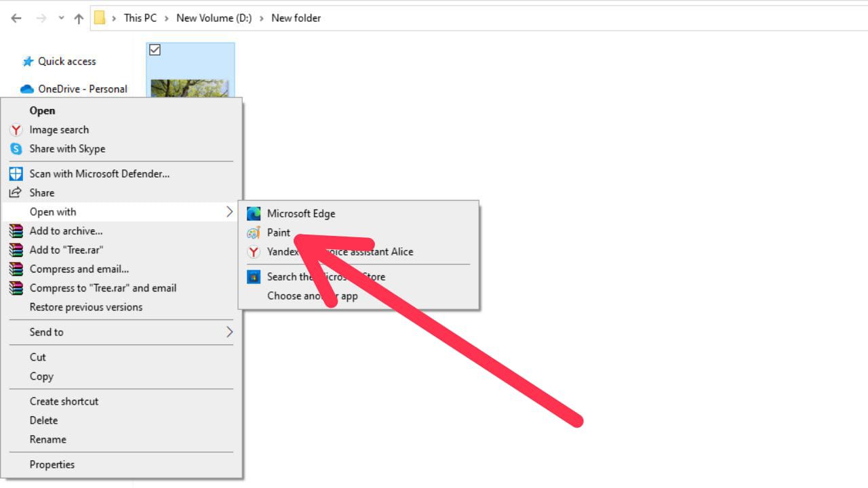Expand the Open with submenu arrow
Screen dimensions: 868x488
pyautogui.click(x=229, y=211)
